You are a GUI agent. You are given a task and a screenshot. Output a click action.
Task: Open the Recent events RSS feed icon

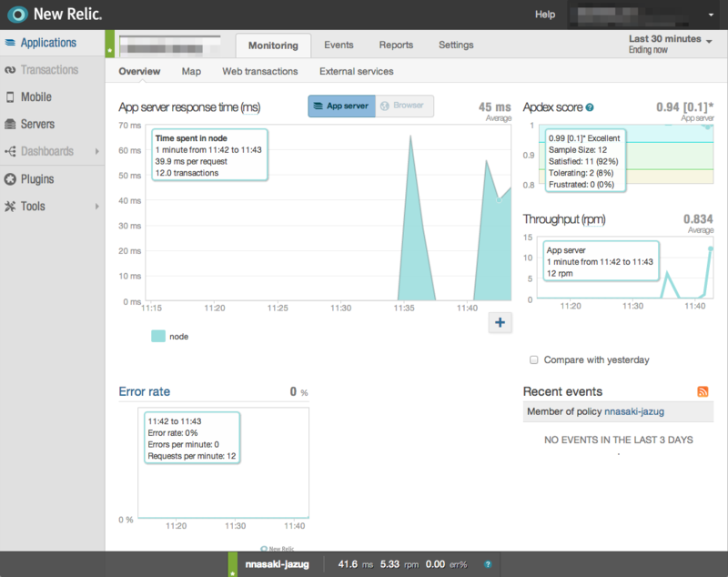[x=703, y=391]
